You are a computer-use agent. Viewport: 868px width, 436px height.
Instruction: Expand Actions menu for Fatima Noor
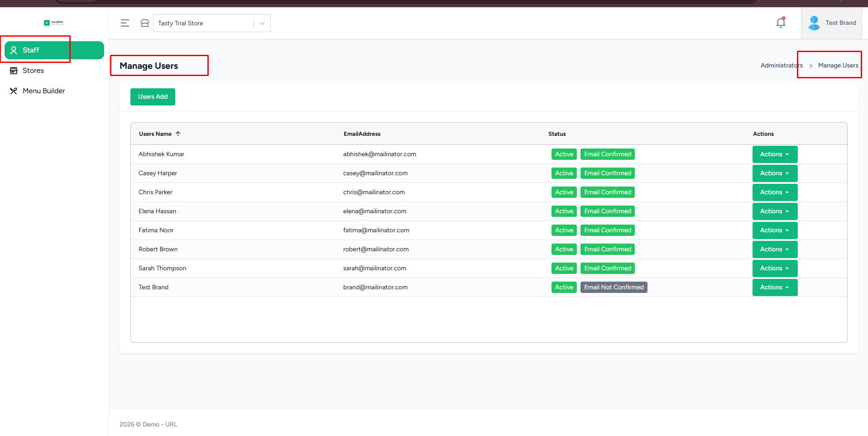point(774,230)
